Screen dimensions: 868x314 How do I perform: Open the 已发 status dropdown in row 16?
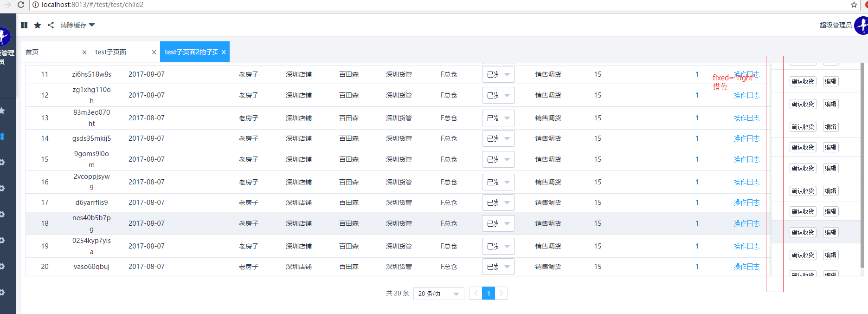click(x=498, y=182)
